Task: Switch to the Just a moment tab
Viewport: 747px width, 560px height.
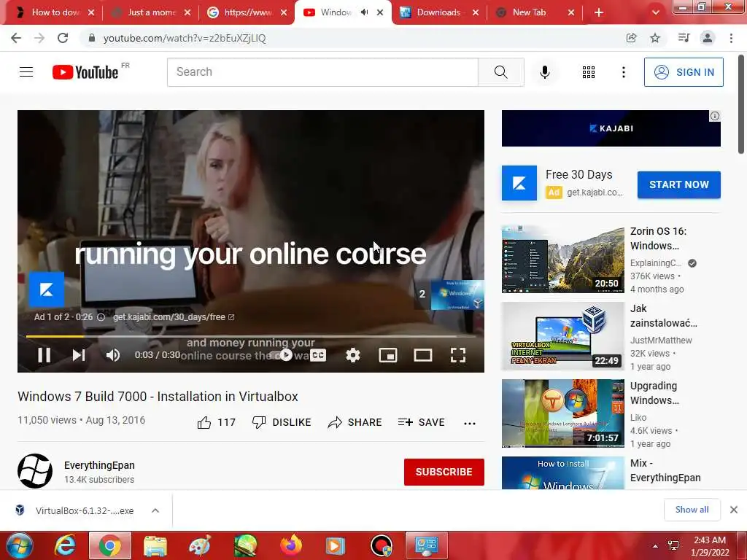Action: [149, 12]
